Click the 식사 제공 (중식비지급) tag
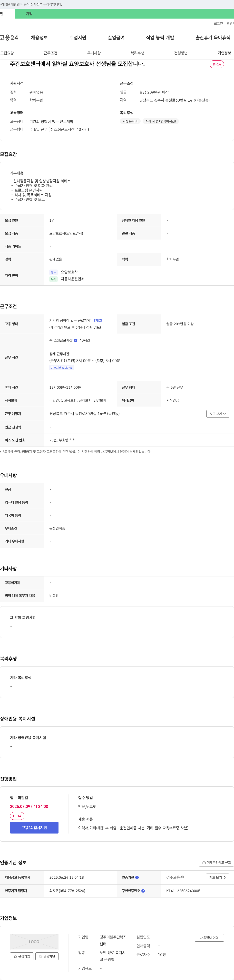 pos(161,121)
